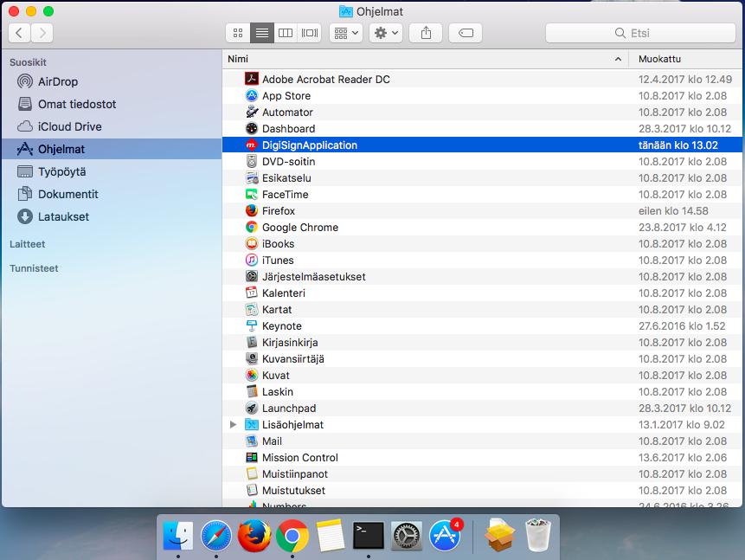Click the Laskin calculator icon

tap(251, 392)
